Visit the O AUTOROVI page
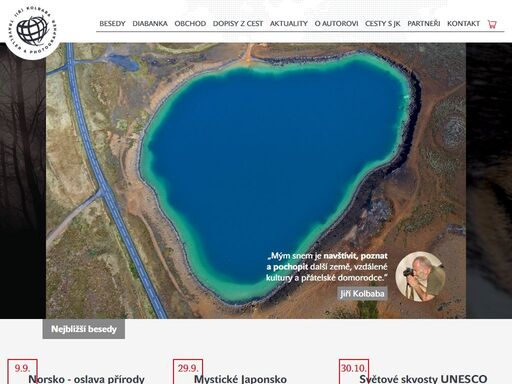 click(336, 24)
